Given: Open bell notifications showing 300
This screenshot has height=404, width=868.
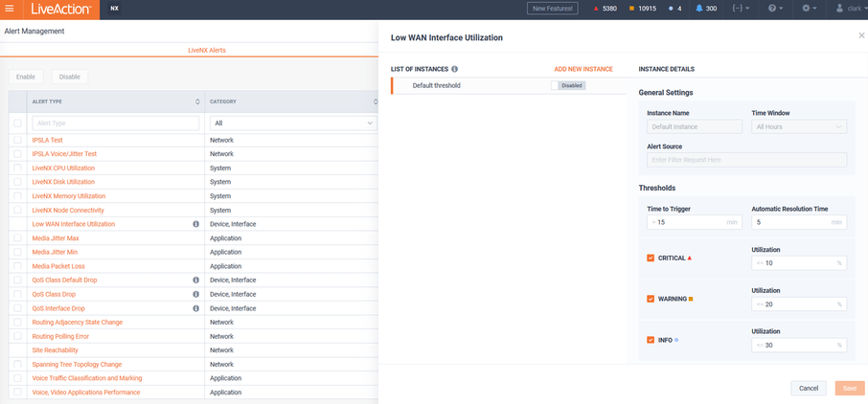Looking at the screenshot, I should tap(706, 9).
